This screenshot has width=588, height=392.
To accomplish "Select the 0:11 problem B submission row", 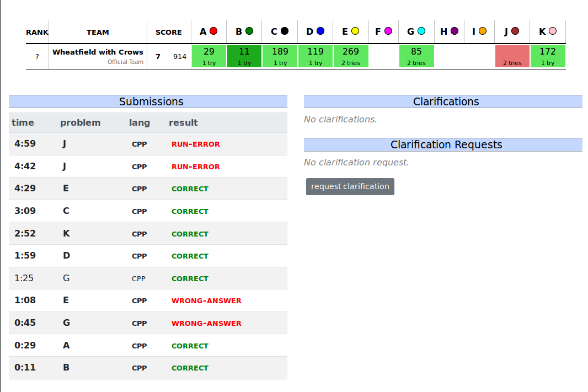I will coord(148,368).
